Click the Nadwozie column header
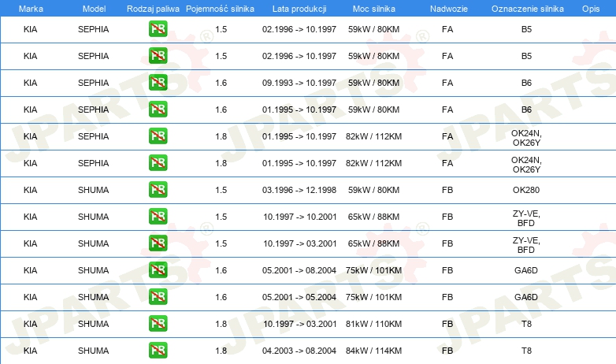 coord(449,9)
